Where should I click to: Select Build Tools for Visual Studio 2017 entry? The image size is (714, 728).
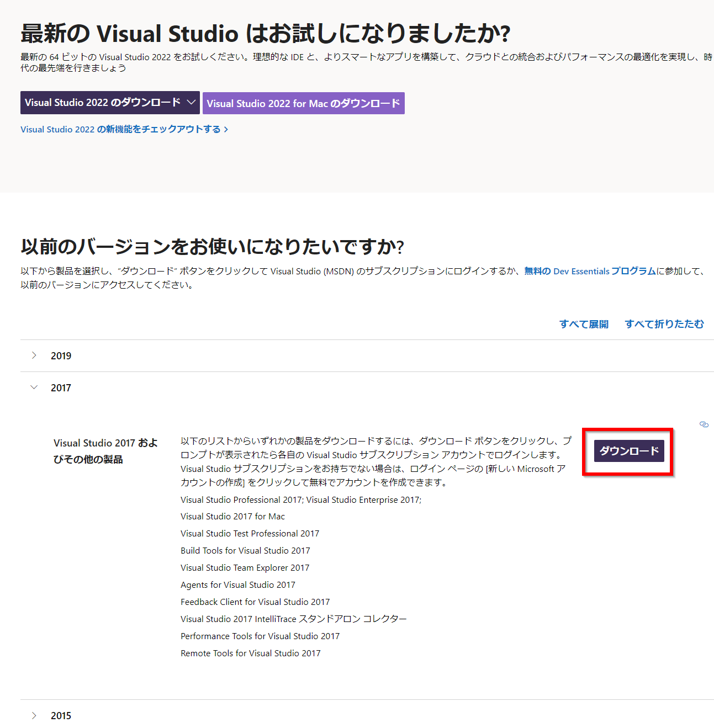coord(245,551)
